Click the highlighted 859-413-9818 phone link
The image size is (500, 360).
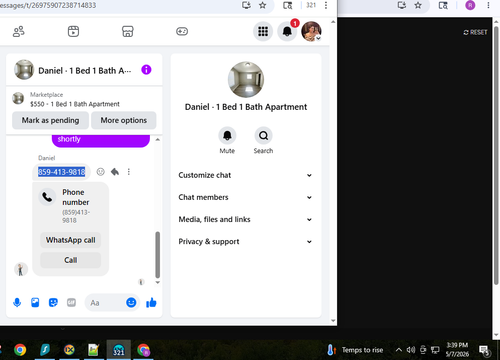pos(61,172)
